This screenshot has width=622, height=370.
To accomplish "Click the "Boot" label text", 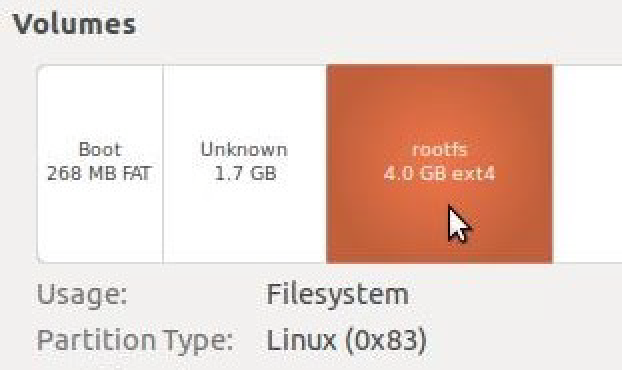I will pos(100,150).
